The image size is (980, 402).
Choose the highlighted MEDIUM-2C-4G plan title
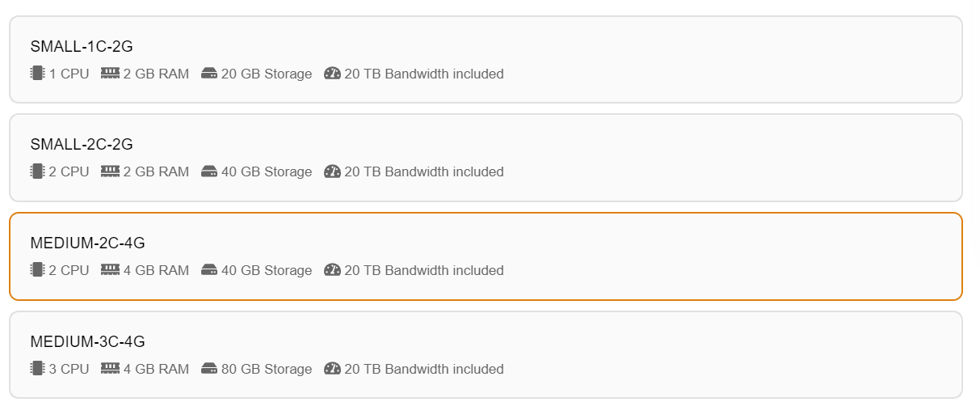click(x=87, y=243)
